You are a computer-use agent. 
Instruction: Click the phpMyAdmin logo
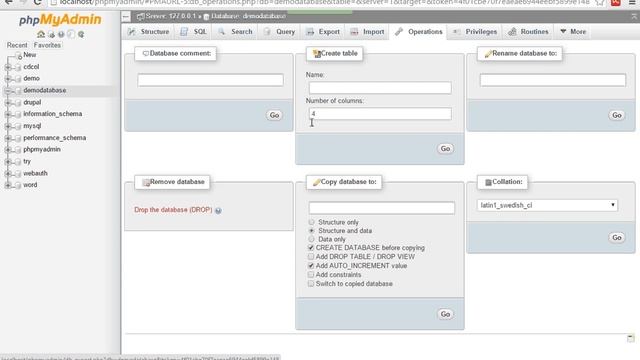(x=60, y=20)
